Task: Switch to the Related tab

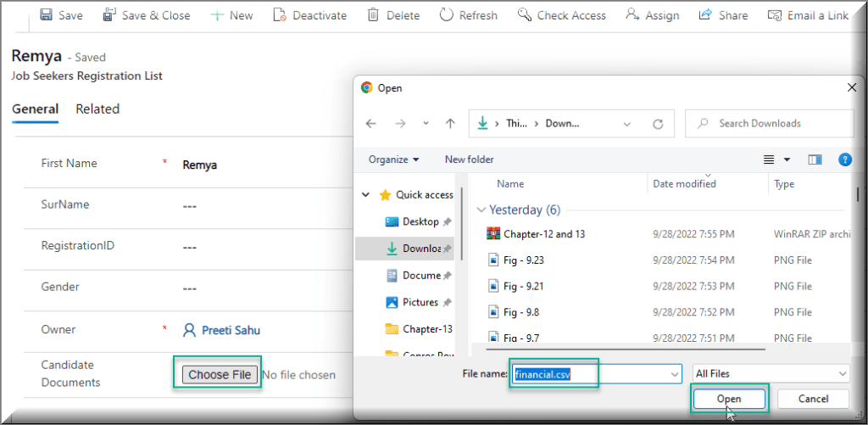Action: click(x=97, y=109)
